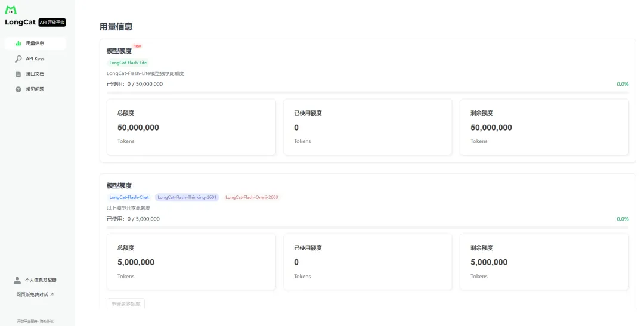Click the 0 value under 0 / 5,000,000
The height and width of the screenshot is (326, 644).
pyautogui.click(x=296, y=262)
